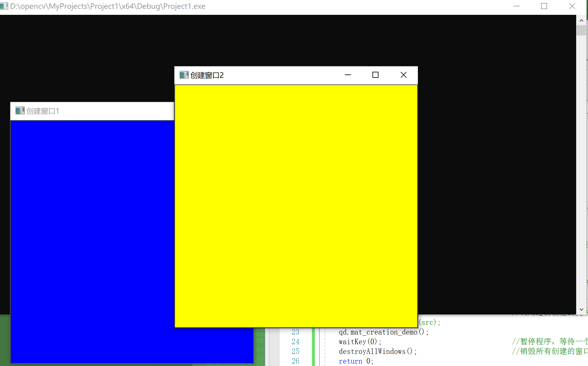Click code line waitKey(0)
Screen dimensions: 588x366
pos(360,342)
